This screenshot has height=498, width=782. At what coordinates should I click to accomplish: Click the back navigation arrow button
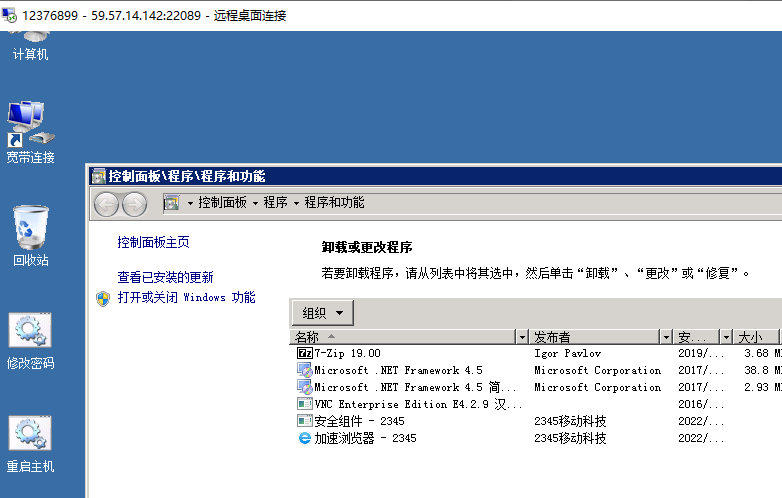point(106,204)
